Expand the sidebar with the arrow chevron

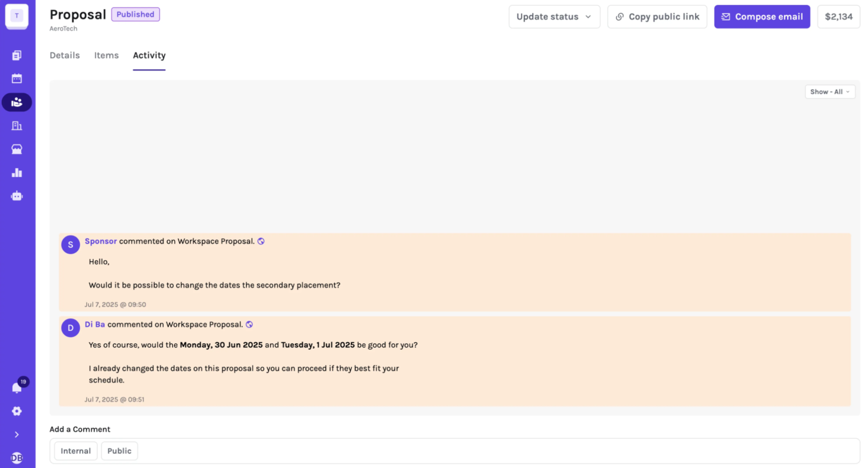pyautogui.click(x=17, y=435)
